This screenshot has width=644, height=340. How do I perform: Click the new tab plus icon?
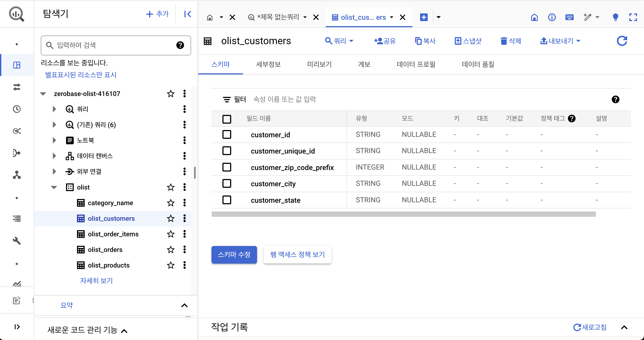point(424,17)
